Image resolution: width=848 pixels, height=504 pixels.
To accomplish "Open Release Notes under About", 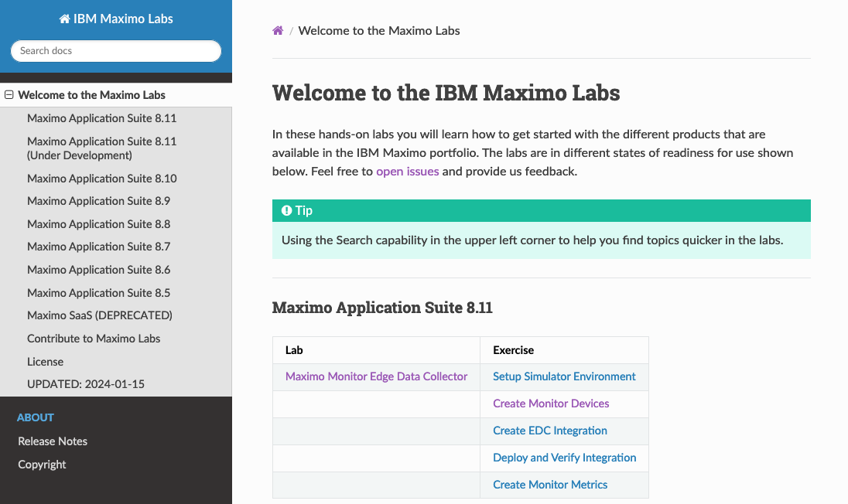I will 53,441.
